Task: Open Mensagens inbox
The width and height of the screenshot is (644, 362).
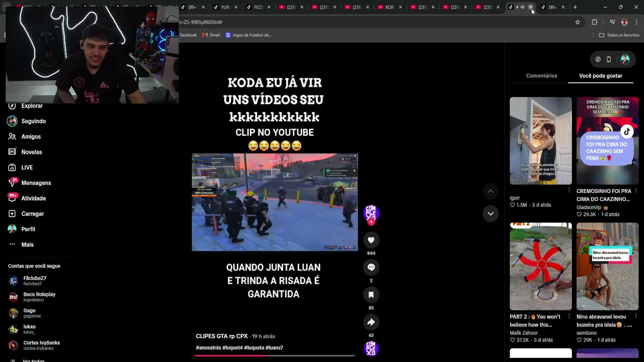Action: [x=30, y=183]
